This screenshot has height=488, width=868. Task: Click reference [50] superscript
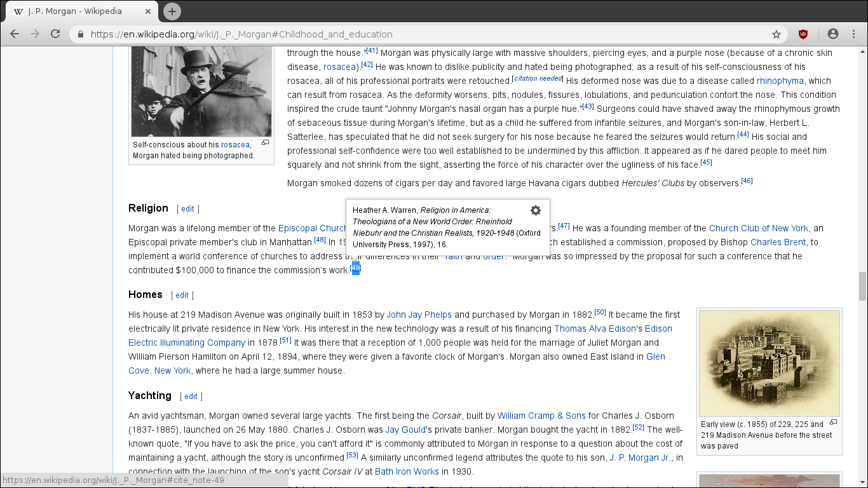pos(600,312)
